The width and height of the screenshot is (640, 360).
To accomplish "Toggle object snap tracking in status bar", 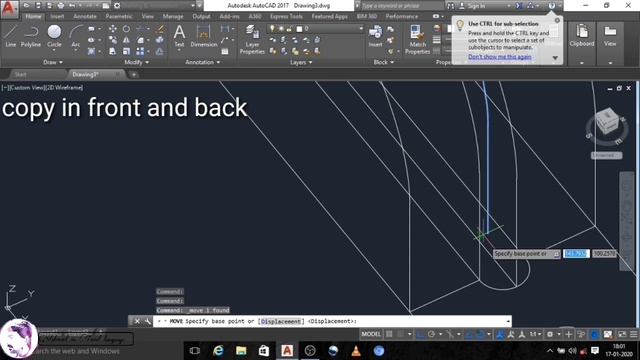I will tap(470, 334).
